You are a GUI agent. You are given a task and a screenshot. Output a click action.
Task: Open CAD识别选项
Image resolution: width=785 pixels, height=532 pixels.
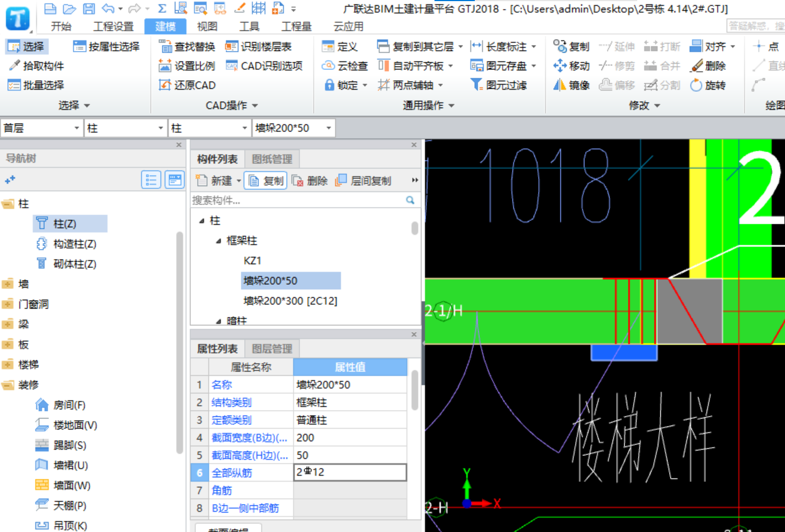(264, 66)
